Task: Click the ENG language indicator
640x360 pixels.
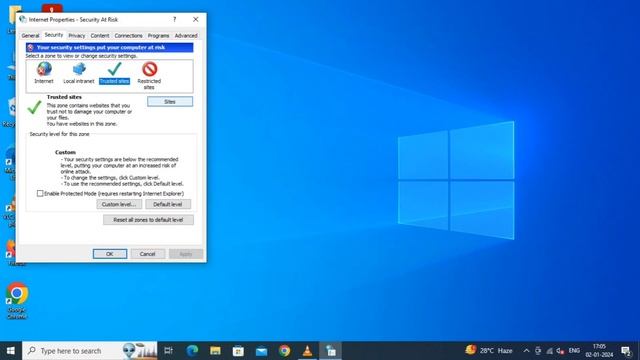Action: 574,351
